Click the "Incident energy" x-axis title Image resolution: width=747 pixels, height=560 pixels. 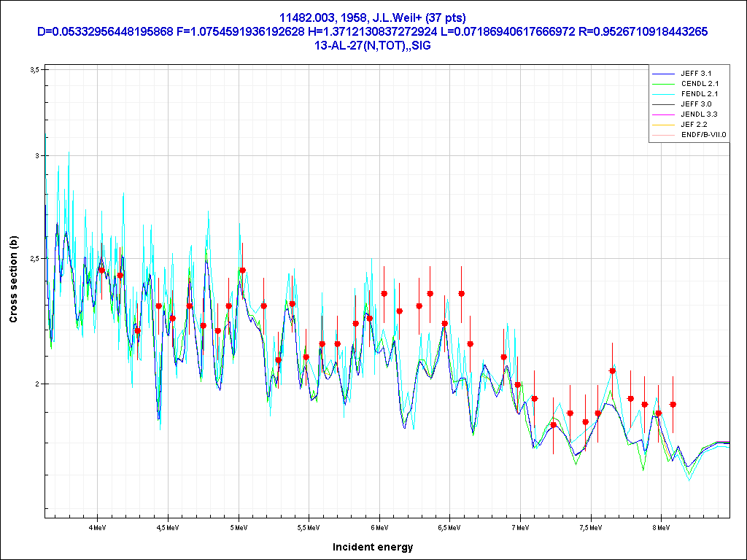373,547
